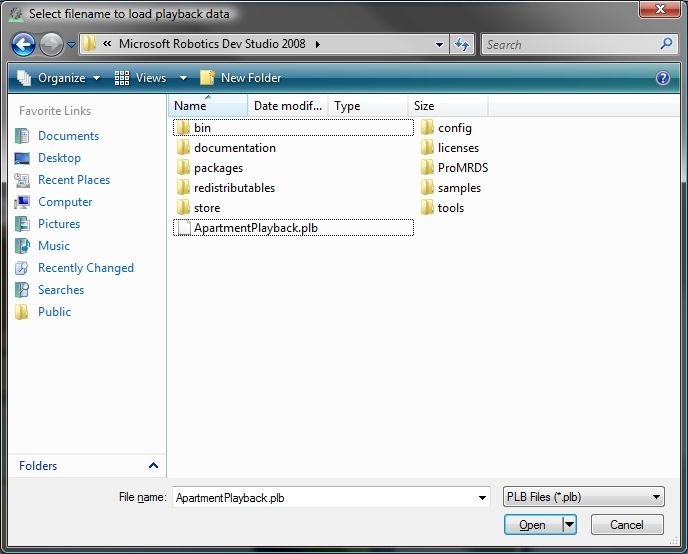This screenshot has width=688, height=554.
Task: Click the Pictures icon in sidebar
Action: click(x=22, y=224)
